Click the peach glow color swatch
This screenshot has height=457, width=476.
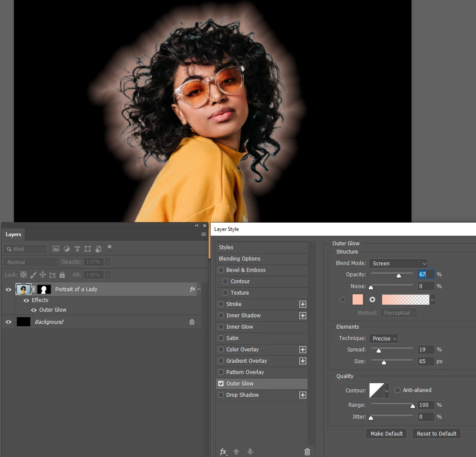pos(358,300)
